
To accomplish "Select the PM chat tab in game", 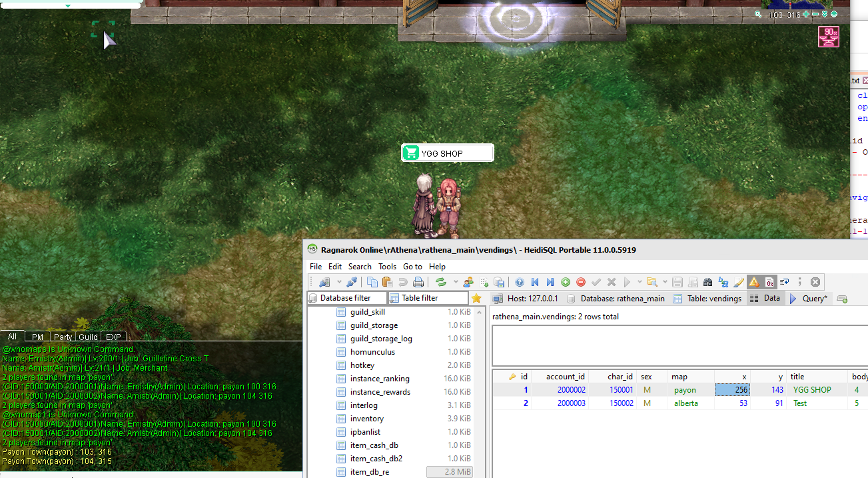I will click(37, 337).
